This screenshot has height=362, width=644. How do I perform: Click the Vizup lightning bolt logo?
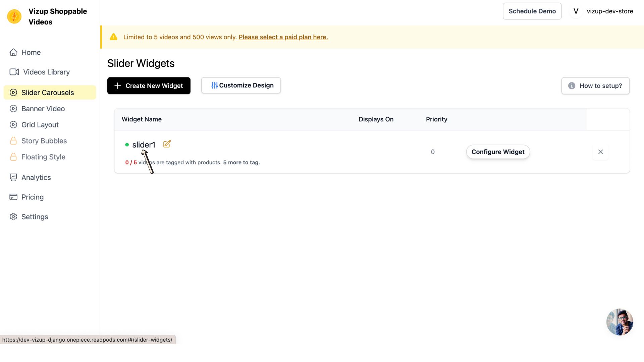point(14,16)
